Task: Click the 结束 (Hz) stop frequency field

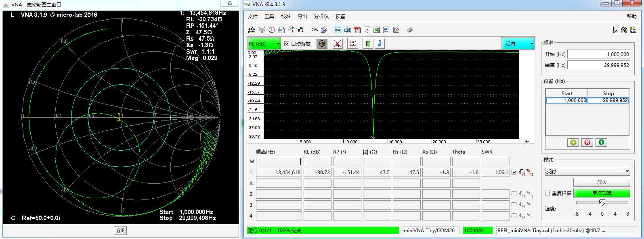Action: [599, 65]
